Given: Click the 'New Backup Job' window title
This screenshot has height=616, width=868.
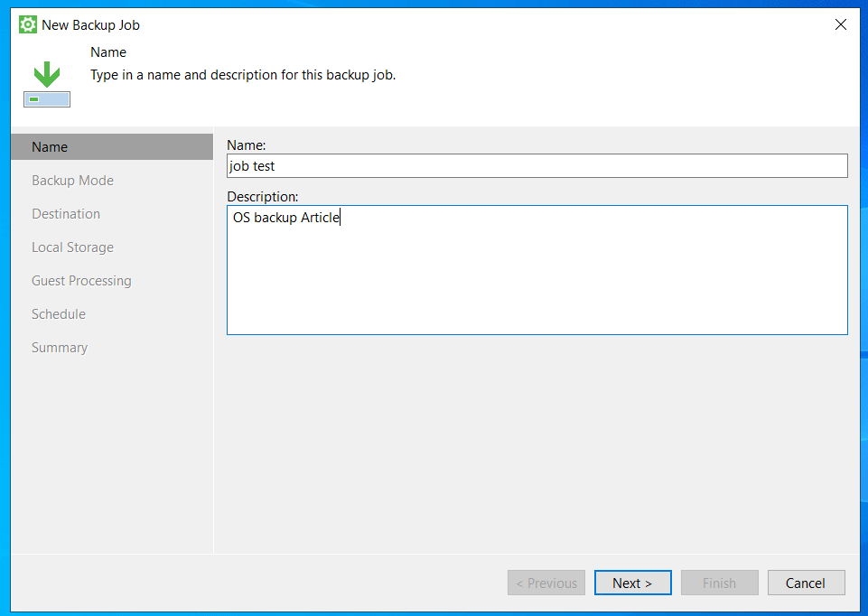Looking at the screenshot, I should tap(91, 25).
